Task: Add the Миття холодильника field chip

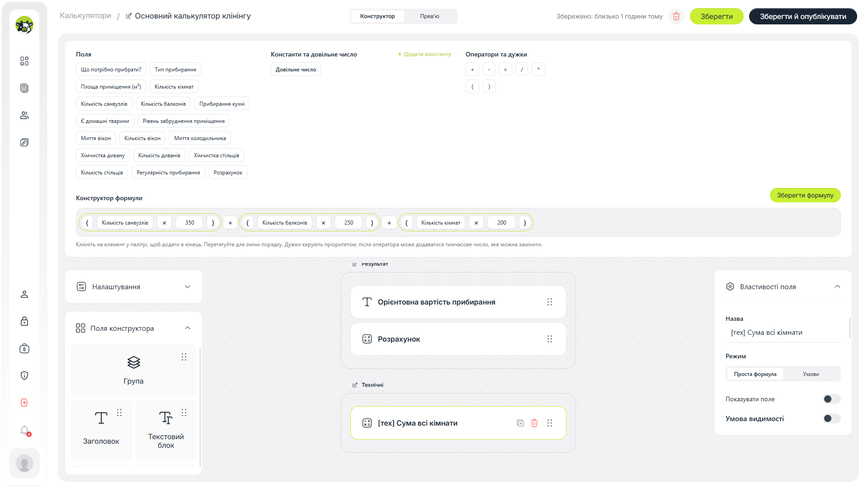Action: click(x=200, y=138)
